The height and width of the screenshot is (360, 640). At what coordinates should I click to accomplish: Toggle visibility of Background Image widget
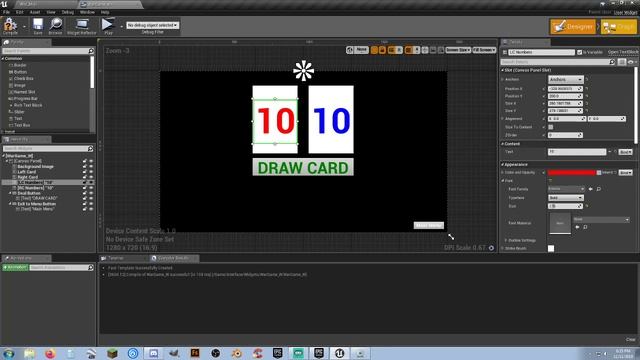(91, 167)
